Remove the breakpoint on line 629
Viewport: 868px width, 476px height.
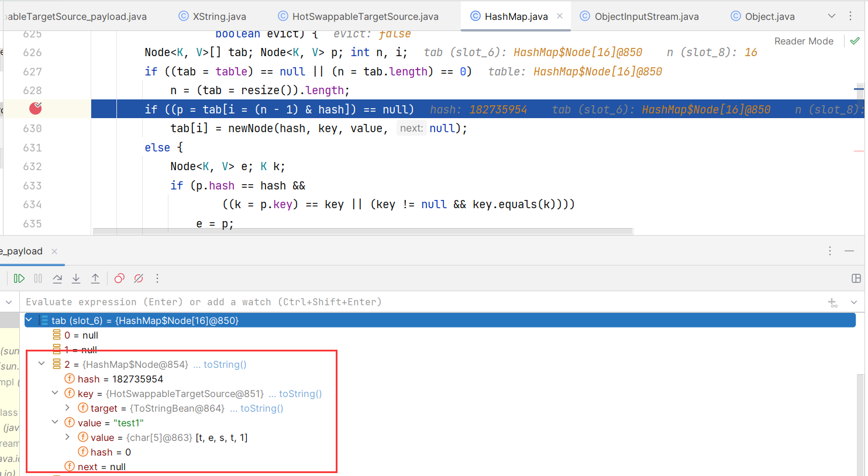tap(36, 109)
